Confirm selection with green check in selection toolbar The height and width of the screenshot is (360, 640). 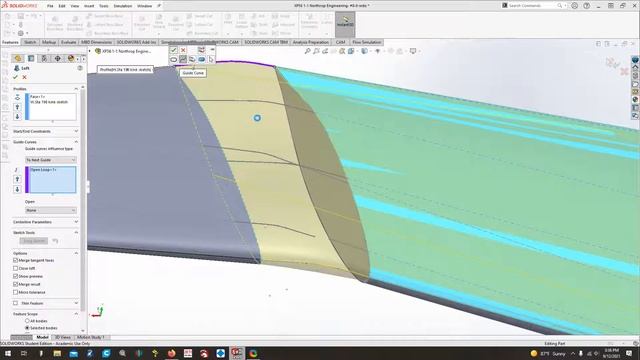pyautogui.click(x=173, y=50)
